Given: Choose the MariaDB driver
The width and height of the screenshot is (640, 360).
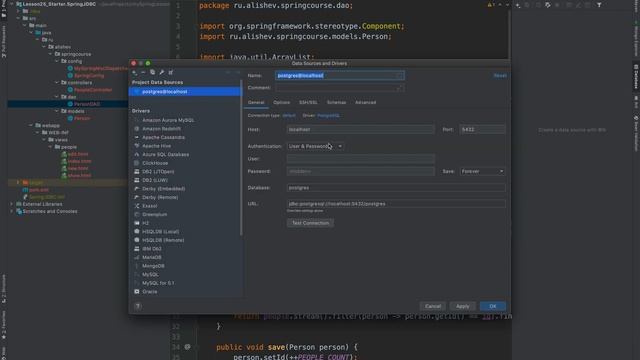Looking at the screenshot, I should point(151,258).
